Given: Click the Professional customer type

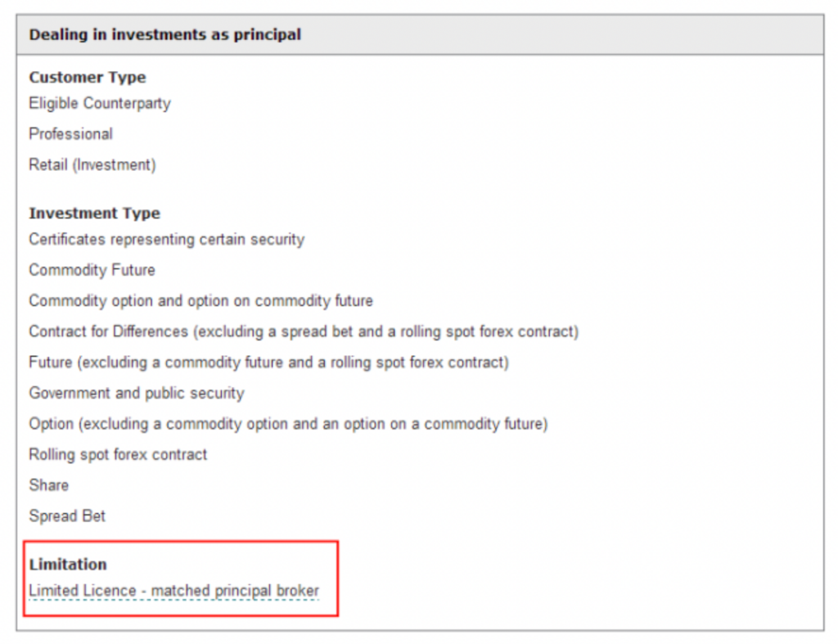Looking at the screenshot, I should pos(70,133).
